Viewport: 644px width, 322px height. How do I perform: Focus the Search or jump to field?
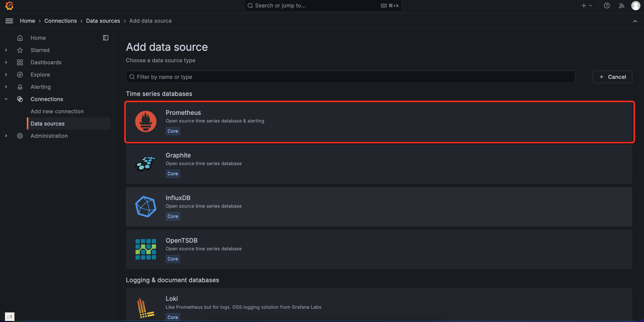click(323, 6)
